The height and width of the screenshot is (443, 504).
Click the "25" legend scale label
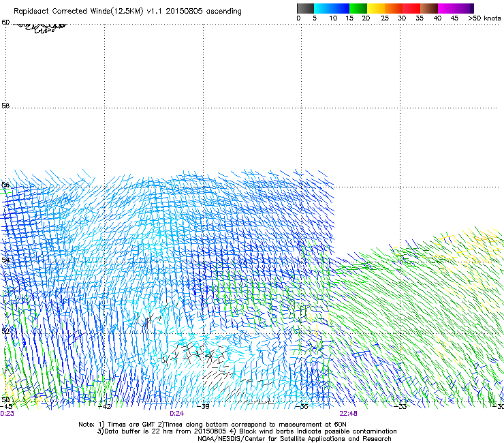tap(385, 18)
